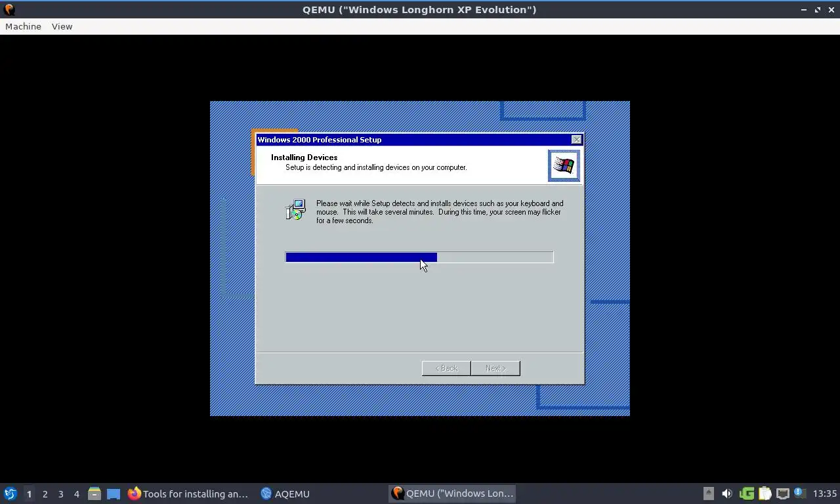The width and height of the screenshot is (840, 504).
Task: Open the clipboard tray icon
Action: (765, 493)
